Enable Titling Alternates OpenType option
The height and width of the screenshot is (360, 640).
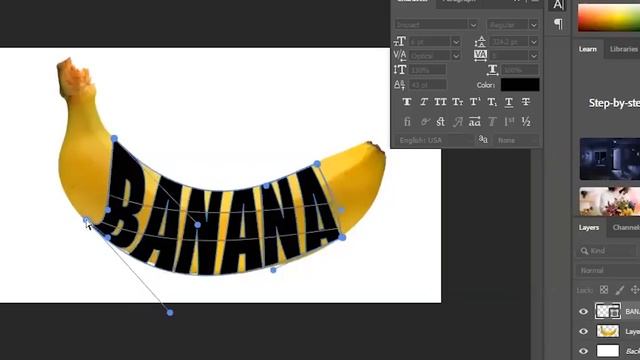click(492, 122)
